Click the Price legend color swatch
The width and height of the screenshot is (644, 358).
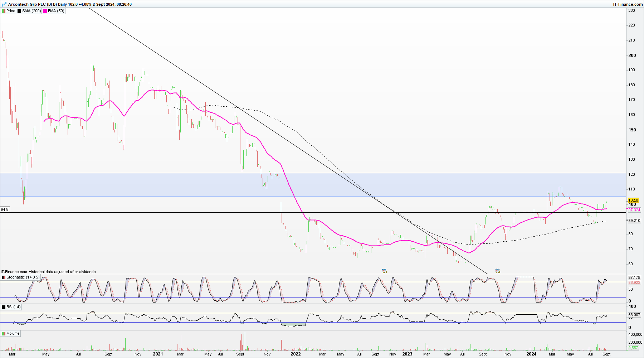point(4,11)
